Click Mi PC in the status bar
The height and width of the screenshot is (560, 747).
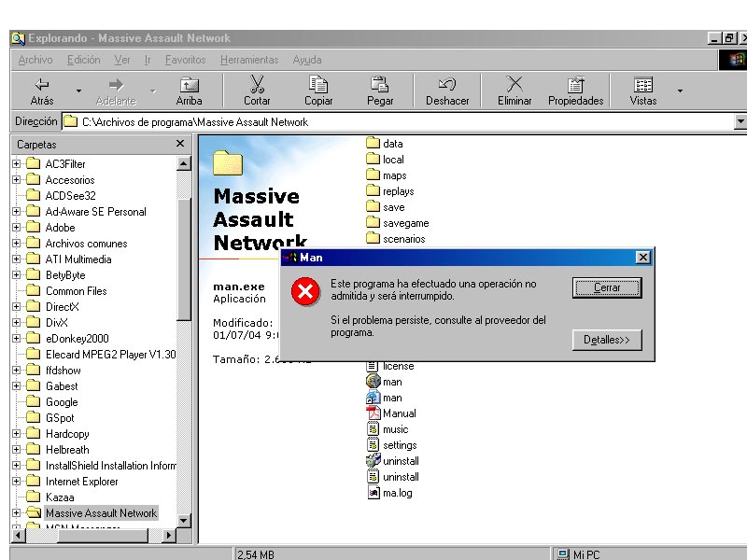click(x=579, y=554)
